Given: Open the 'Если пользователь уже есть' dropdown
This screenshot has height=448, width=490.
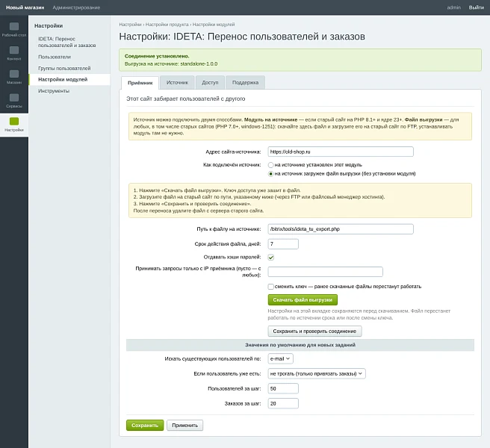Looking at the screenshot, I should (x=317, y=373).
